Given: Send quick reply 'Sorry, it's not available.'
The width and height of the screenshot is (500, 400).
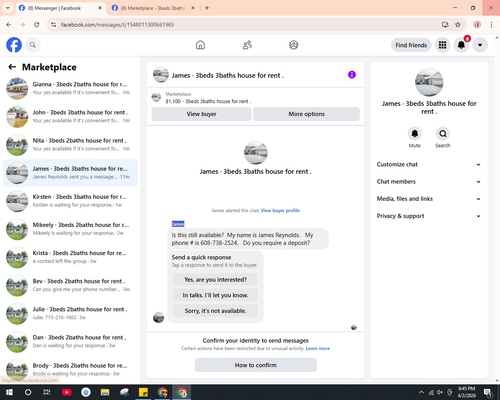Looking at the screenshot, I should pos(215,311).
